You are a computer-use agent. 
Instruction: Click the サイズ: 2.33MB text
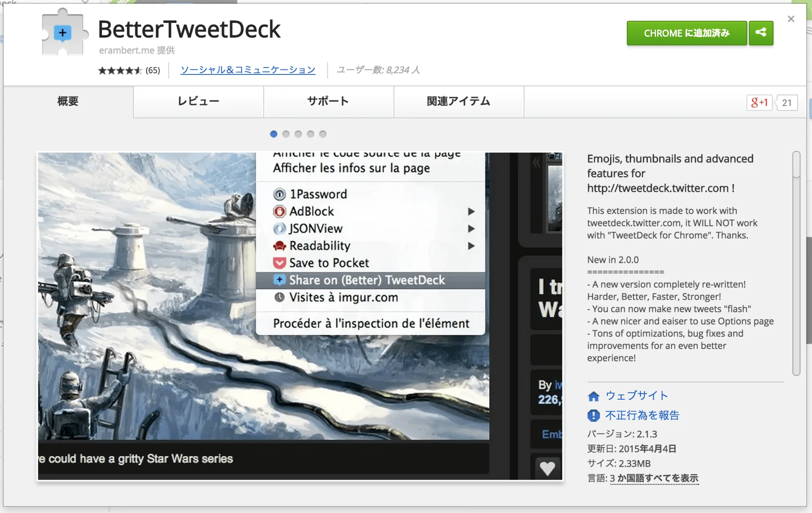coord(619,464)
